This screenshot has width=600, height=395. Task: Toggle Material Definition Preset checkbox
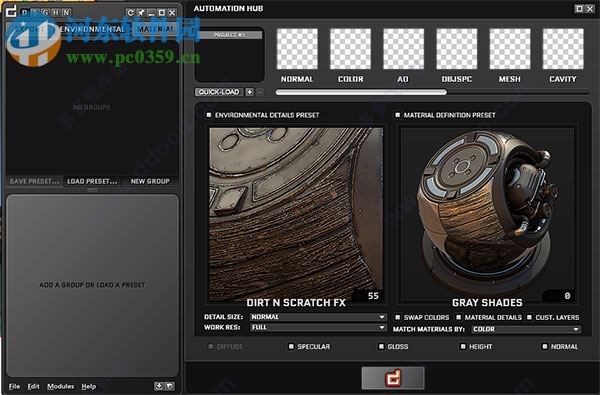[x=398, y=115]
